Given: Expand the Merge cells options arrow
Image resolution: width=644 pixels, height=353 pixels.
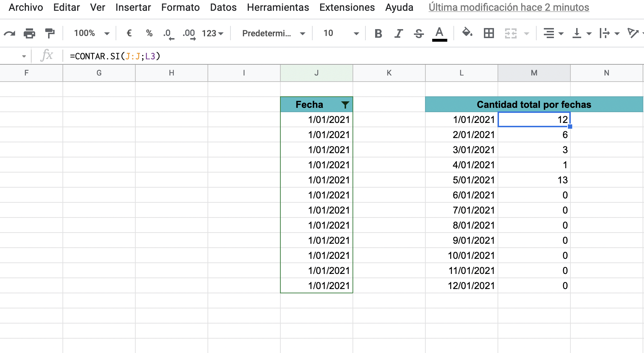Looking at the screenshot, I should pos(527,33).
